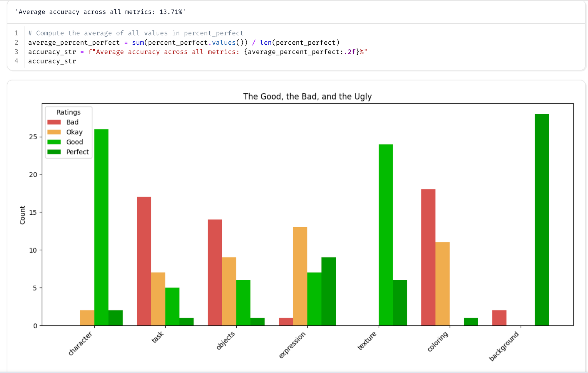This screenshot has width=588, height=373.
Task: Click the light green Good legend swatch
Action: pos(54,142)
